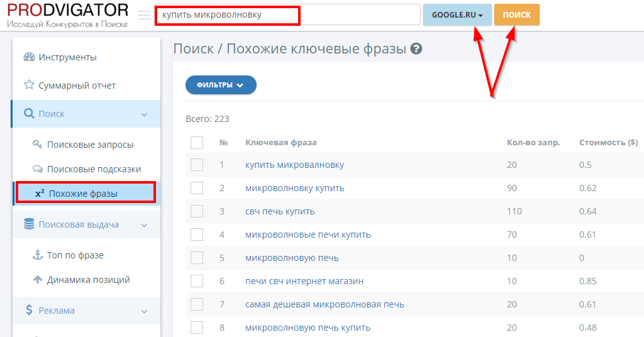Click the query count 90 cell
This screenshot has height=337, width=644.
[x=512, y=188]
